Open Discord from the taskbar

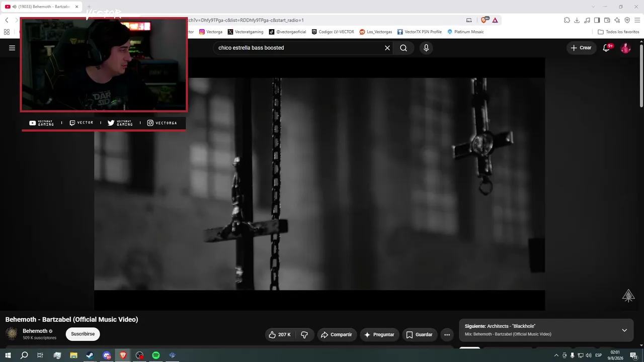coord(107,355)
